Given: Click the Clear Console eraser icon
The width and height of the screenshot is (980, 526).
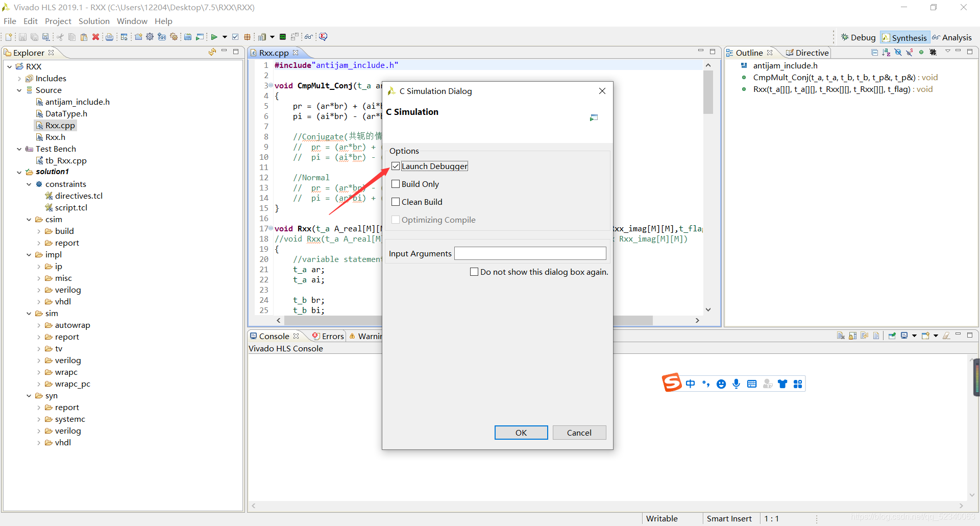Looking at the screenshot, I should pyautogui.click(x=946, y=336).
